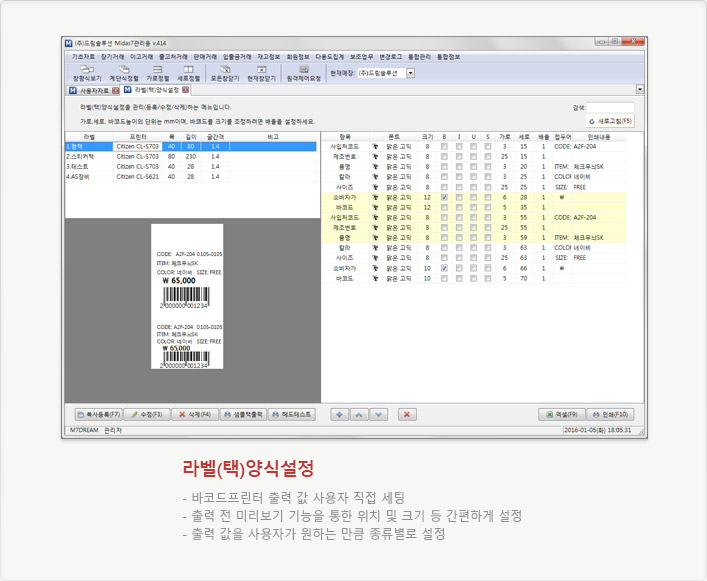Click the 검색 search input field

click(x=611, y=107)
